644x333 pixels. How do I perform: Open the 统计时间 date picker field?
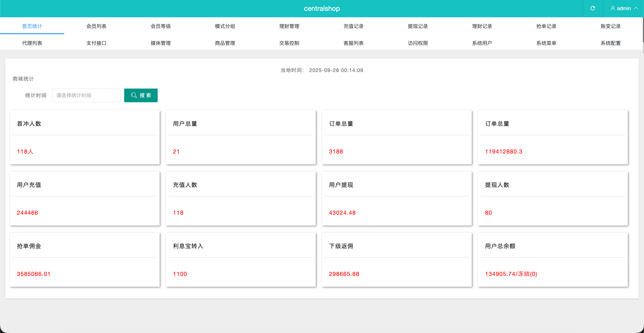point(86,95)
